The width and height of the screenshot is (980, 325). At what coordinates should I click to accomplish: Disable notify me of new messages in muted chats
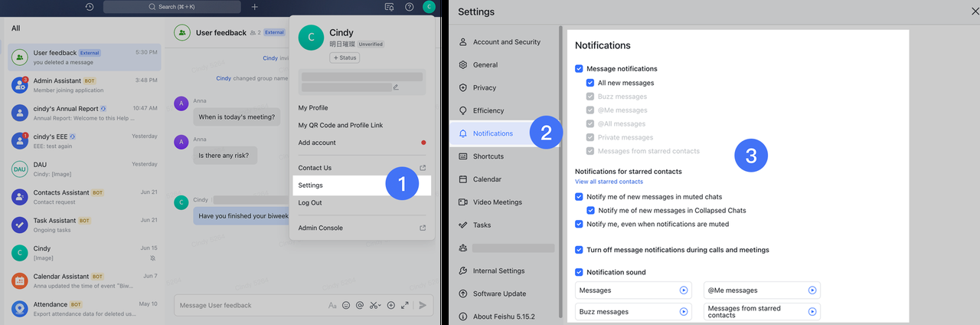(580, 197)
